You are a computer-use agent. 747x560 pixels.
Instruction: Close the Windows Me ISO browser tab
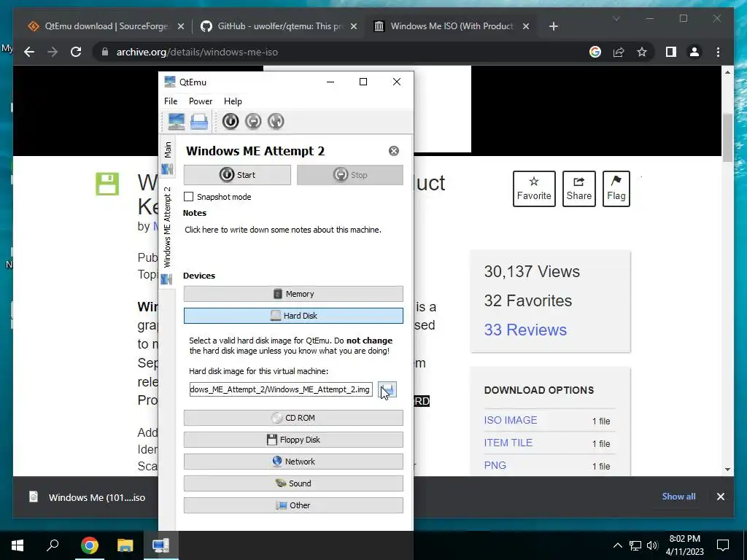click(x=526, y=26)
